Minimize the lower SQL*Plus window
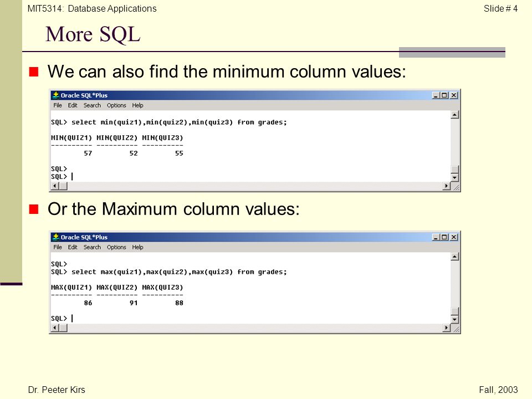This screenshot has width=532, height=399. click(x=436, y=237)
